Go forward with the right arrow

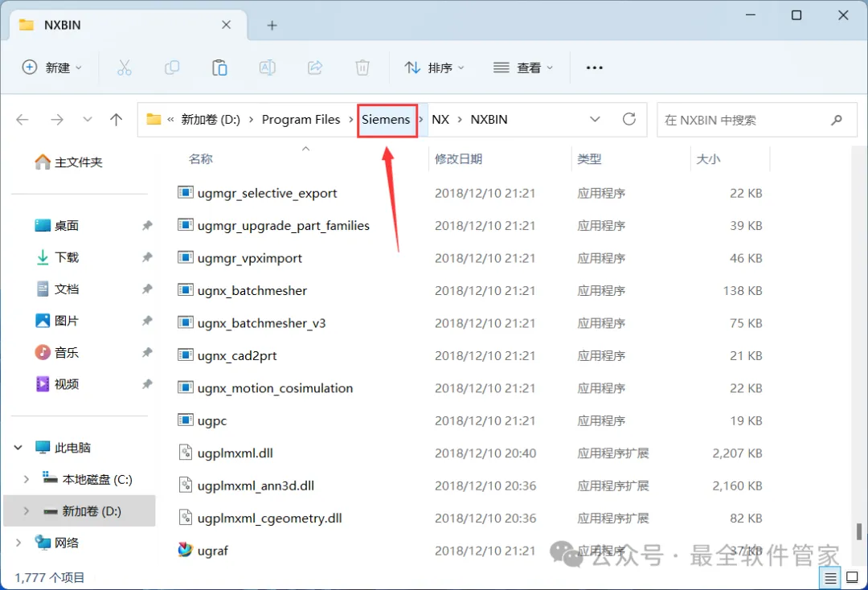(x=57, y=120)
